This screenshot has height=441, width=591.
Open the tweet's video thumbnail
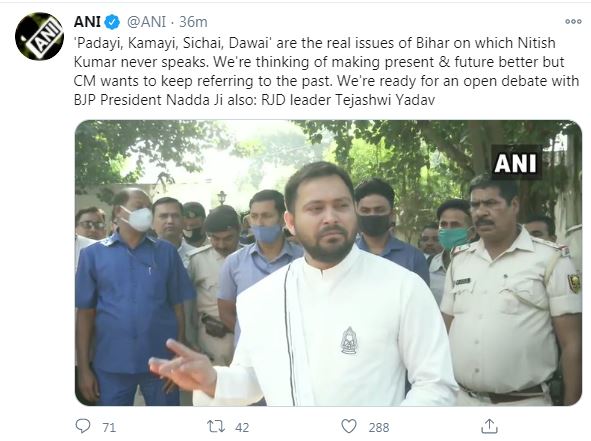coord(328,263)
